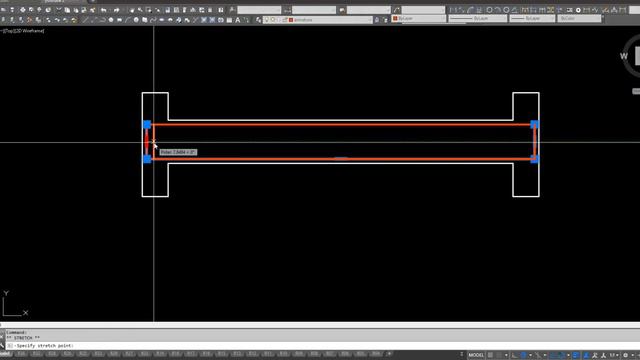This screenshot has height=360, width=640.
Task: Click the Linear dimension tool
Action: click(452, 10)
